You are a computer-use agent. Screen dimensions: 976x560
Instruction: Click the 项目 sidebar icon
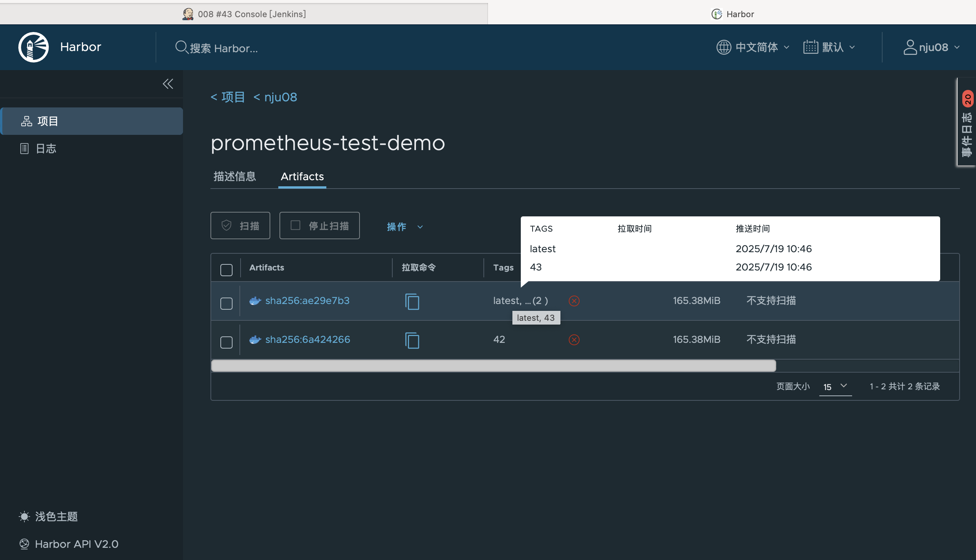click(27, 121)
